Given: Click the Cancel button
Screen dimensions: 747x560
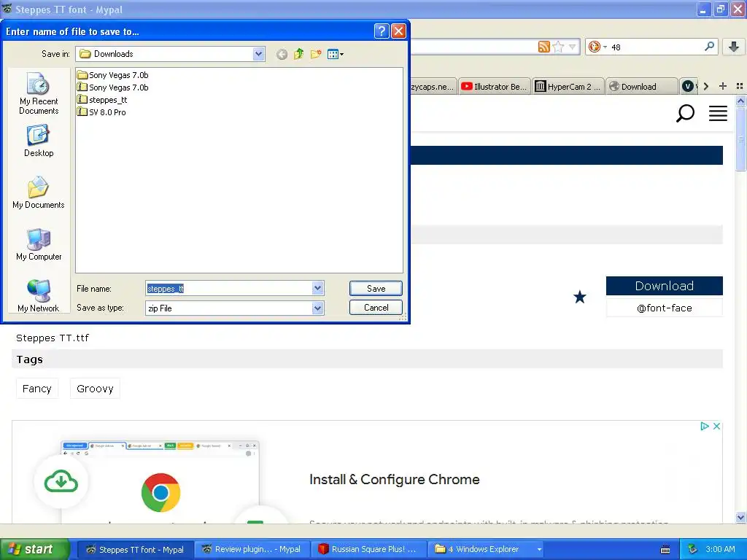Looking at the screenshot, I should [376, 308].
